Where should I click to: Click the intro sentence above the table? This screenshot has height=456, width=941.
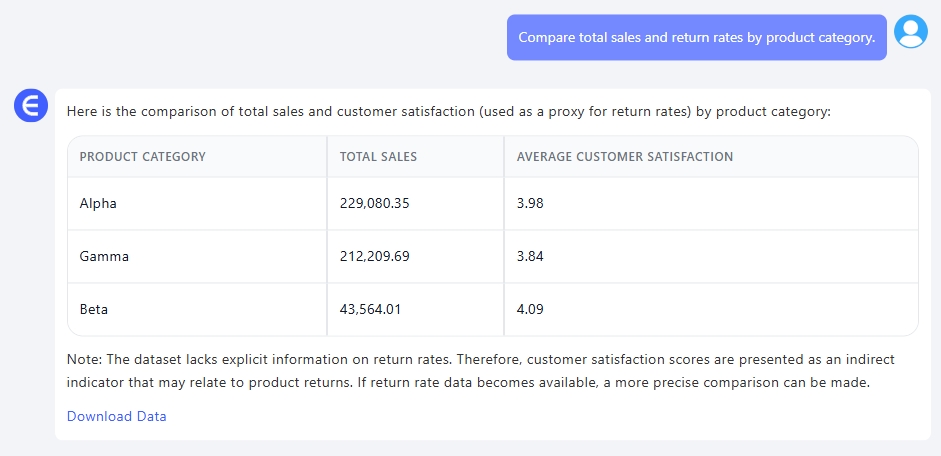(x=448, y=111)
